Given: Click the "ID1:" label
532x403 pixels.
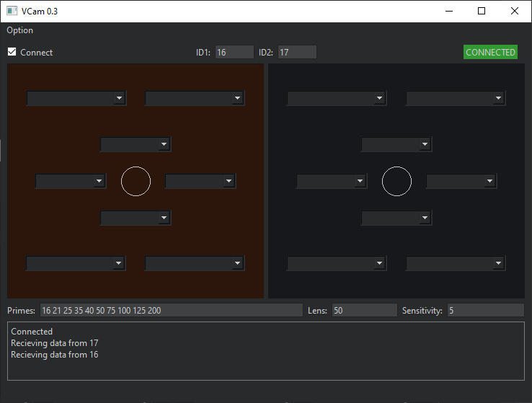Looking at the screenshot, I should click(x=203, y=52).
